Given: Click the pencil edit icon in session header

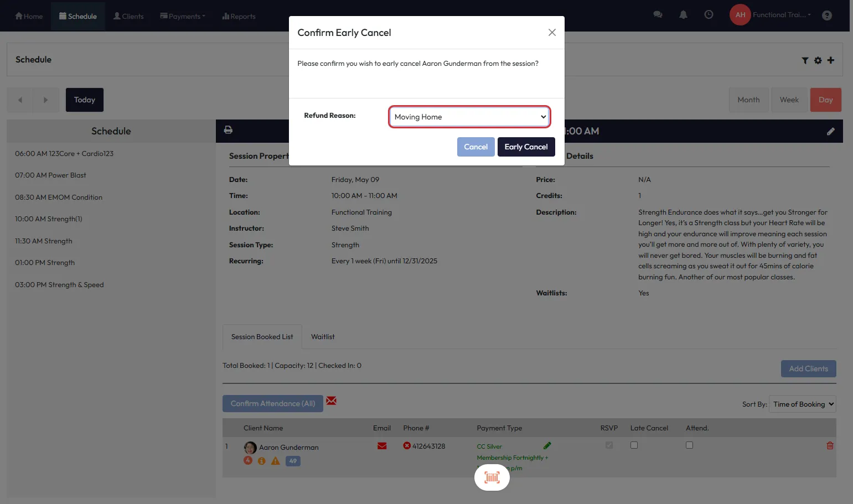Looking at the screenshot, I should pos(830,132).
